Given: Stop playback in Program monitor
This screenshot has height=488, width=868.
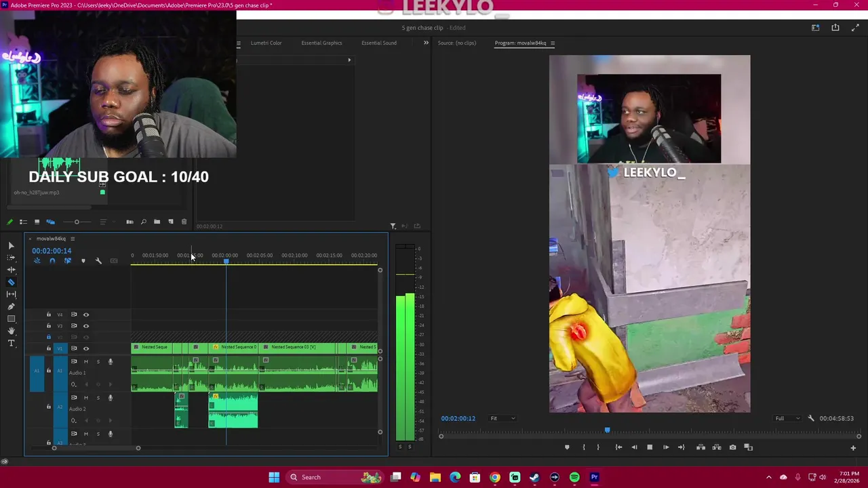Looking at the screenshot, I should click(650, 447).
